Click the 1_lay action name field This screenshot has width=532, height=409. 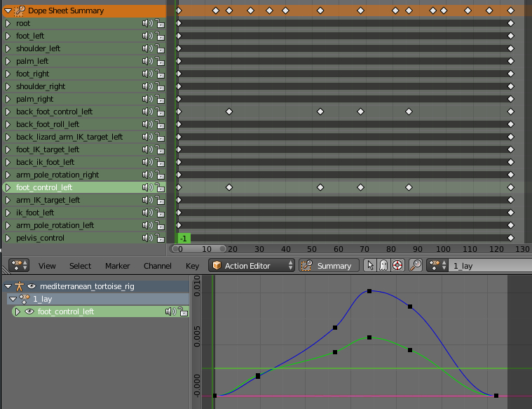pos(490,266)
